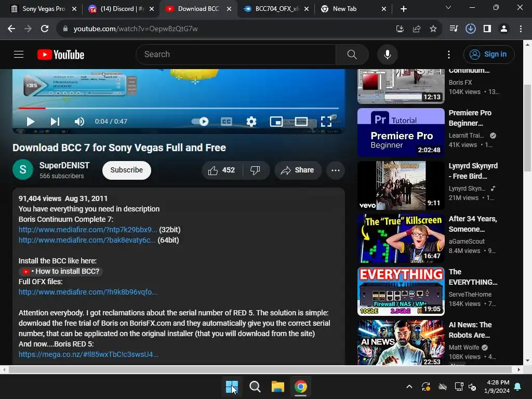
Task: Open Full OFX files mediafire link
Action: point(88,292)
